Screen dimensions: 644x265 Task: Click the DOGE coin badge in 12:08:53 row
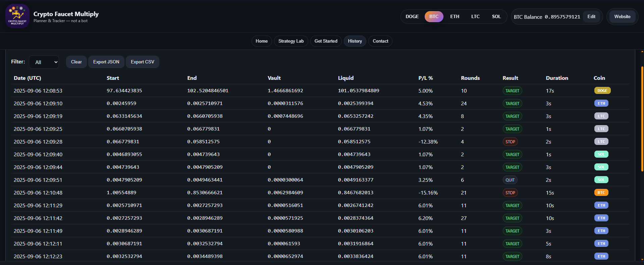[602, 91]
